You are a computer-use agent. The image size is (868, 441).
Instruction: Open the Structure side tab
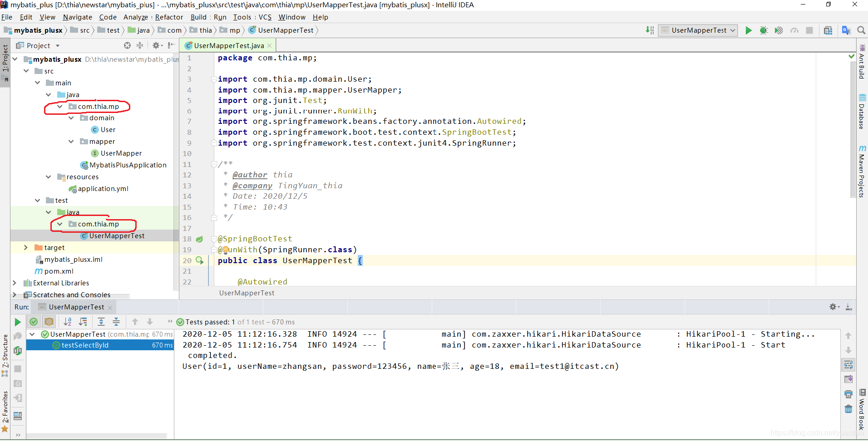[x=5, y=355]
